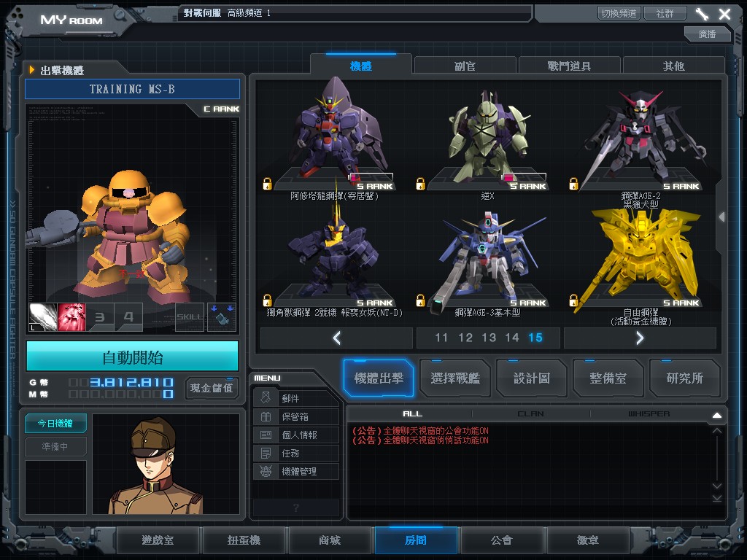Toggle lock on 自由鋼彈 (活動黃金機體)

[x=573, y=300]
